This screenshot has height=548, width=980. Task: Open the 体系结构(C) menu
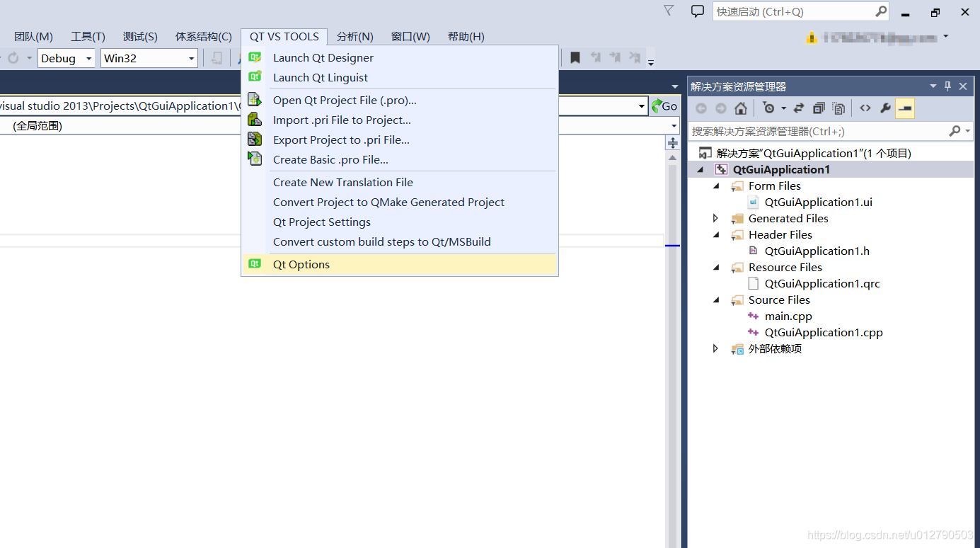[x=204, y=37]
